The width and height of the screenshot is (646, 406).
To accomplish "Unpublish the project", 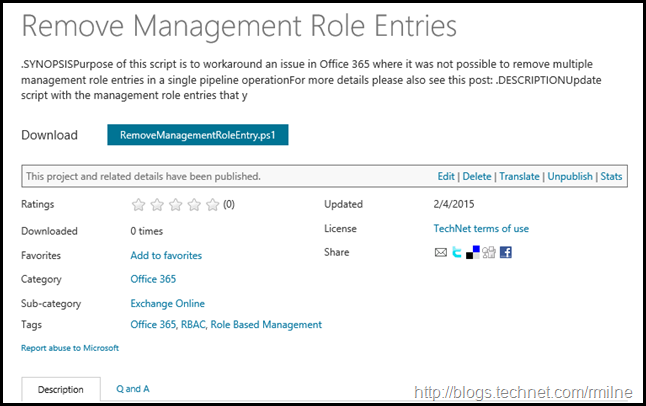I will (570, 176).
